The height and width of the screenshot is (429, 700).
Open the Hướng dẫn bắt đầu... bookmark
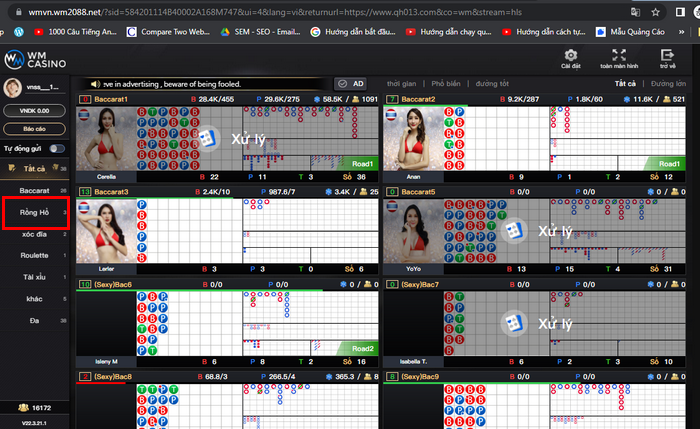click(x=353, y=32)
